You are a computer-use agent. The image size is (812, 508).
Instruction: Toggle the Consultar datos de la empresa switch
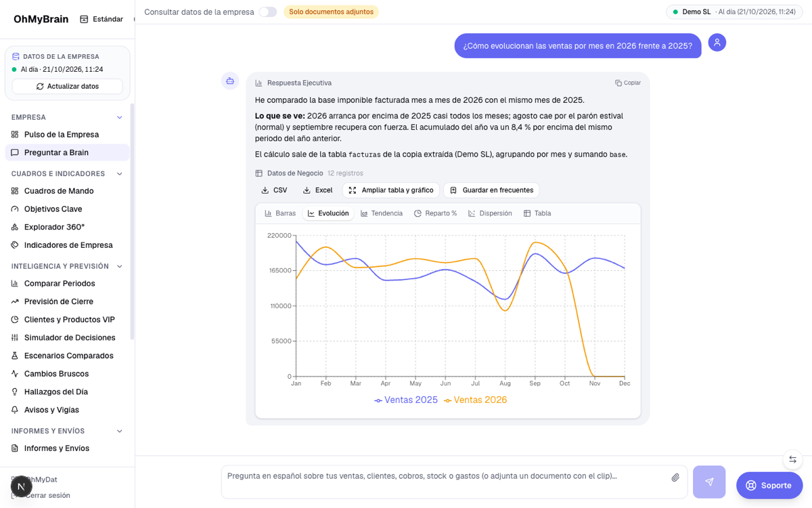[x=268, y=12]
